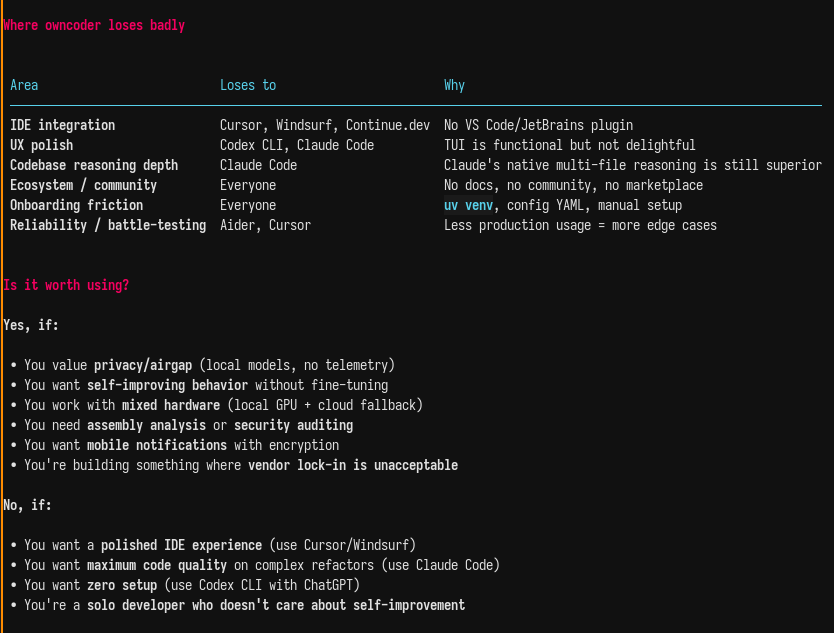The image size is (834, 633).
Task: Click 'vendor lock-in is unacceptable' text
Action: [353, 465]
